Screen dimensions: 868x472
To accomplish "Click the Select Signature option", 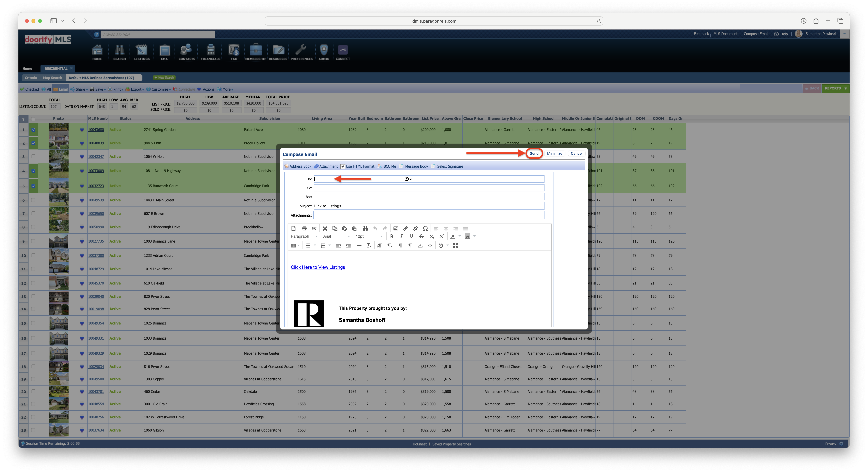I will (x=447, y=167).
